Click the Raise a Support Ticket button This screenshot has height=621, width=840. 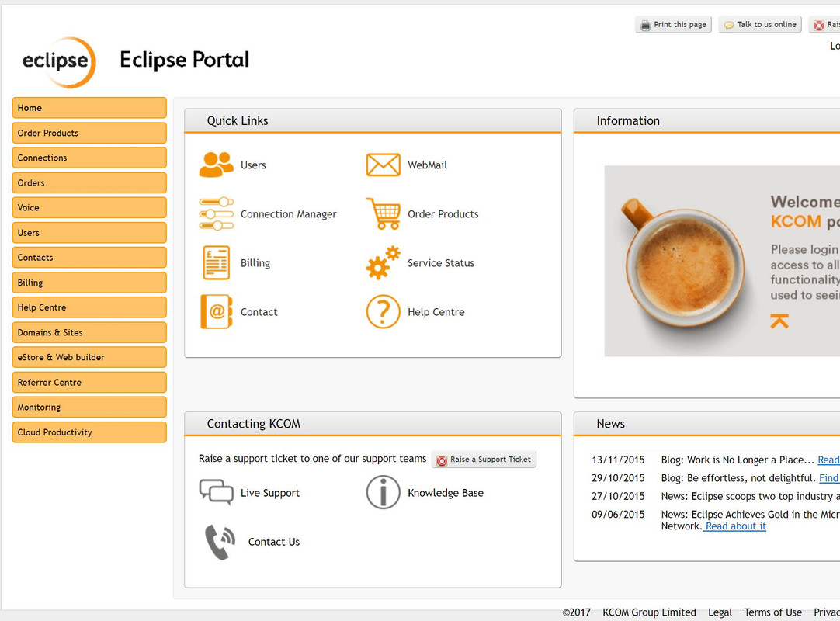pyautogui.click(x=484, y=460)
